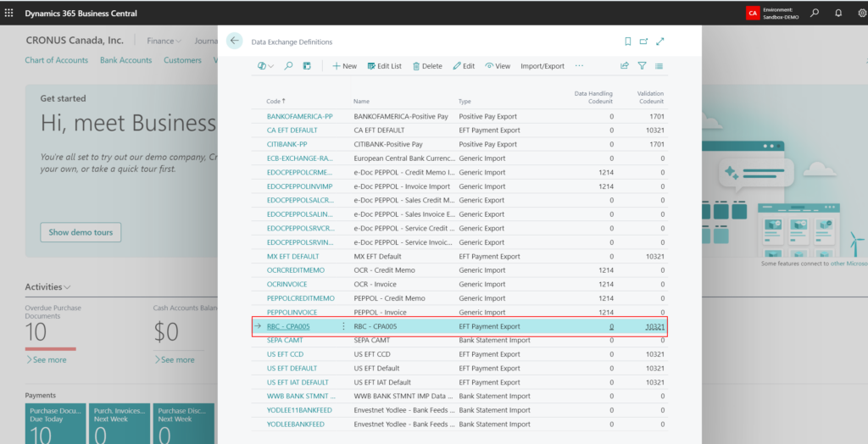Open the notifications bell

pos(838,13)
